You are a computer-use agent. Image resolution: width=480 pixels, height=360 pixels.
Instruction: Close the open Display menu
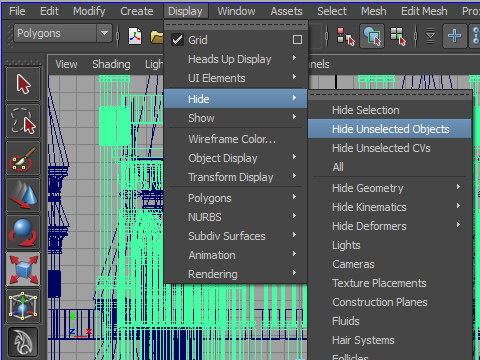tap(185, 11)
